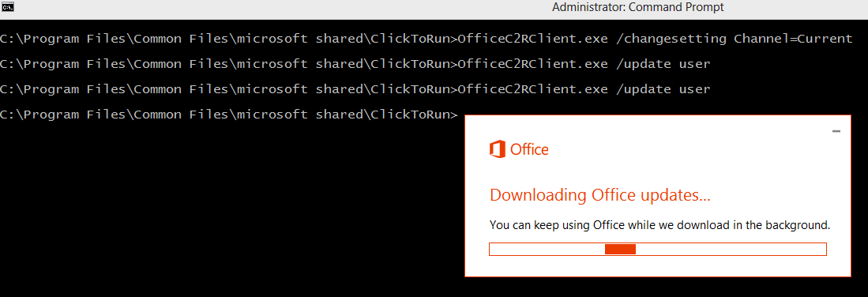Viewport: 868px width, 297px height.
Task: Click the empty title bar area left of title
Action: (x=276, y=7)
